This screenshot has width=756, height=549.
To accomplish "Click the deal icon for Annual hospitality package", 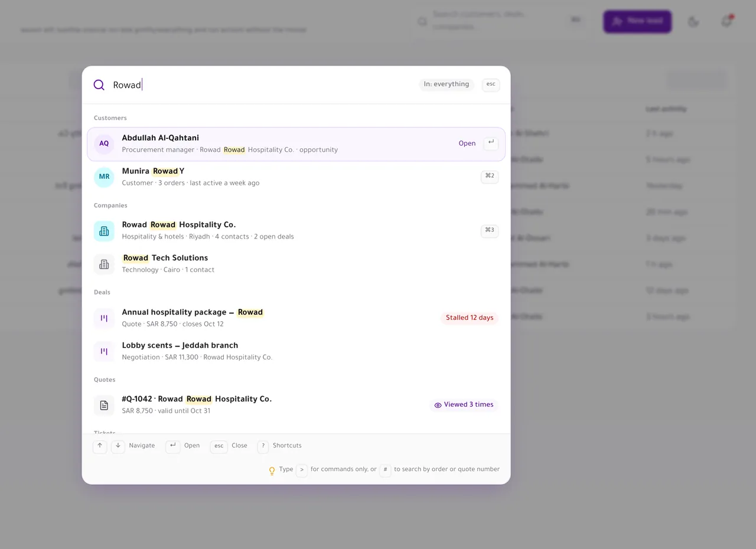I will [104, 318].
